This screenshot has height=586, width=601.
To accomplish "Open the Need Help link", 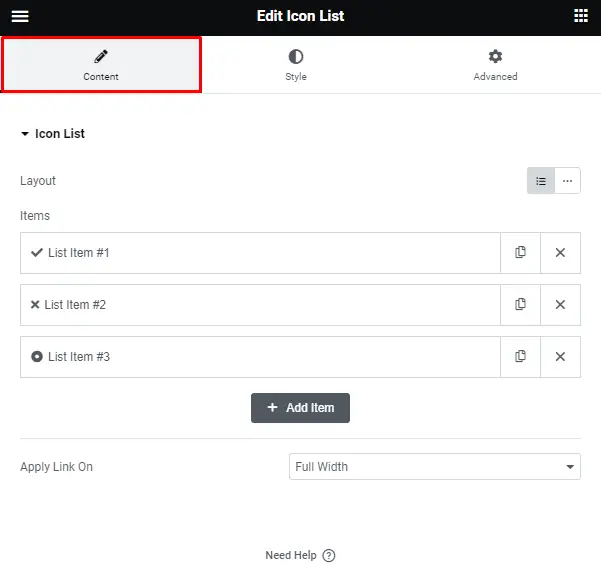I will (300, 555).
